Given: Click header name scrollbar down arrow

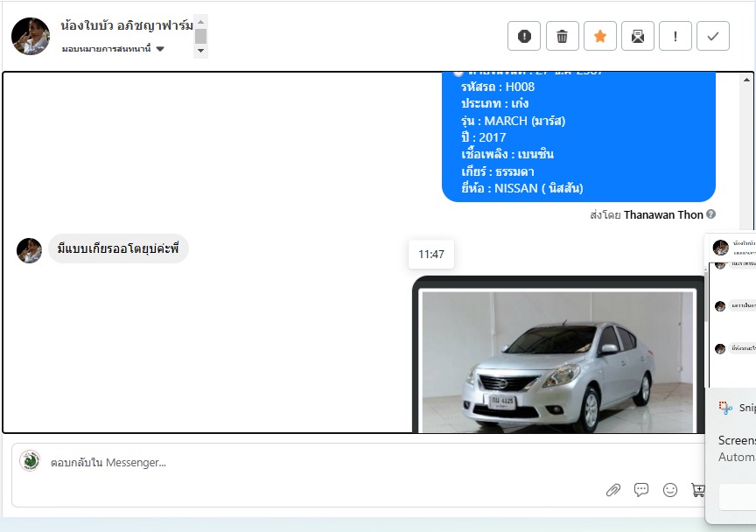Looking at the screenshot, I should [201, 50].
